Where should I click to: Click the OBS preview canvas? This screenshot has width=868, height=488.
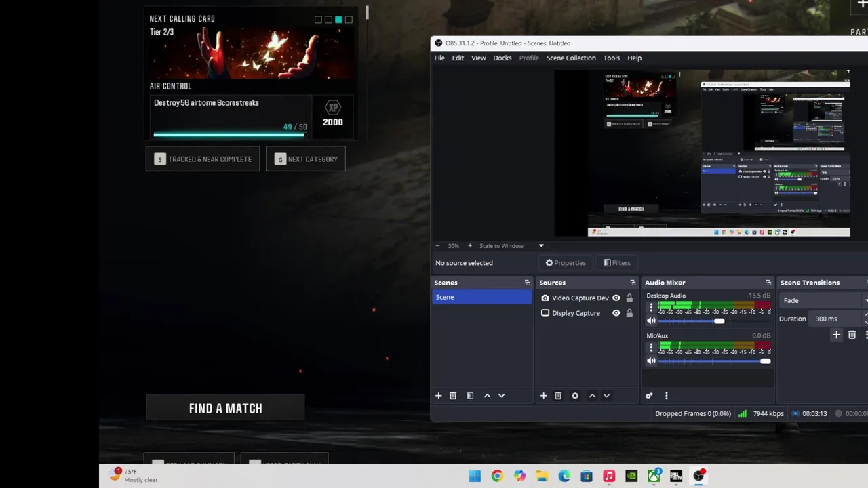pos(702,153)
